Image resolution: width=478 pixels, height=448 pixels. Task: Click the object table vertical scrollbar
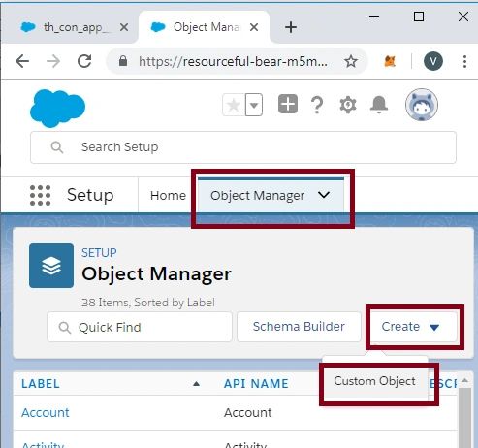tap(464, 417)
